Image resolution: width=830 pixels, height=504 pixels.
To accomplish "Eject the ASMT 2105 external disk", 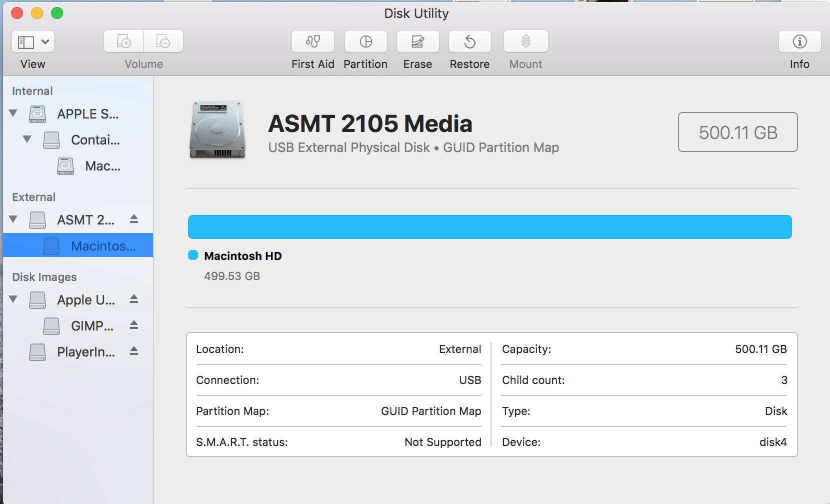I will (134, 219).
